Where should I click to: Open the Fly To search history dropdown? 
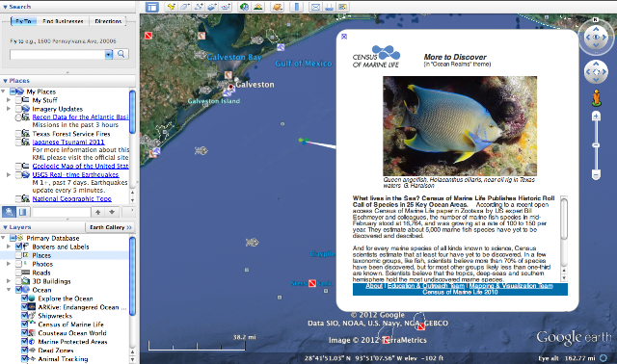click(x=109, y=54)
